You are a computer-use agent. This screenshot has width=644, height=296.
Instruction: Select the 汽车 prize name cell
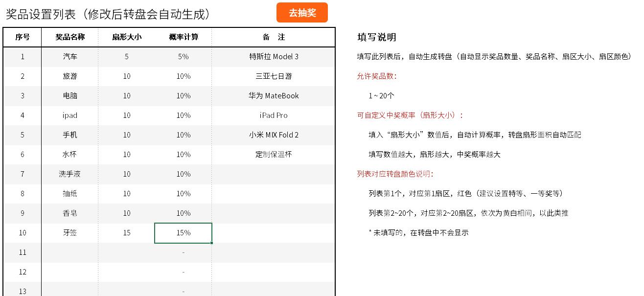point(70,57)
